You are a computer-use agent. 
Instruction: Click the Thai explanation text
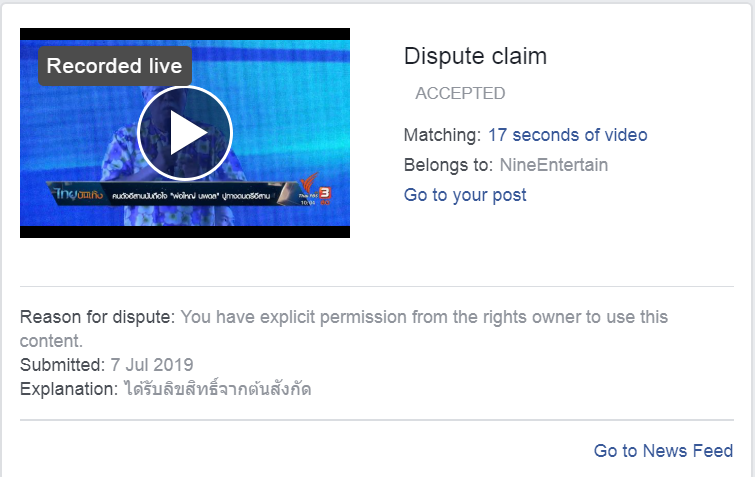coord(218,388)
